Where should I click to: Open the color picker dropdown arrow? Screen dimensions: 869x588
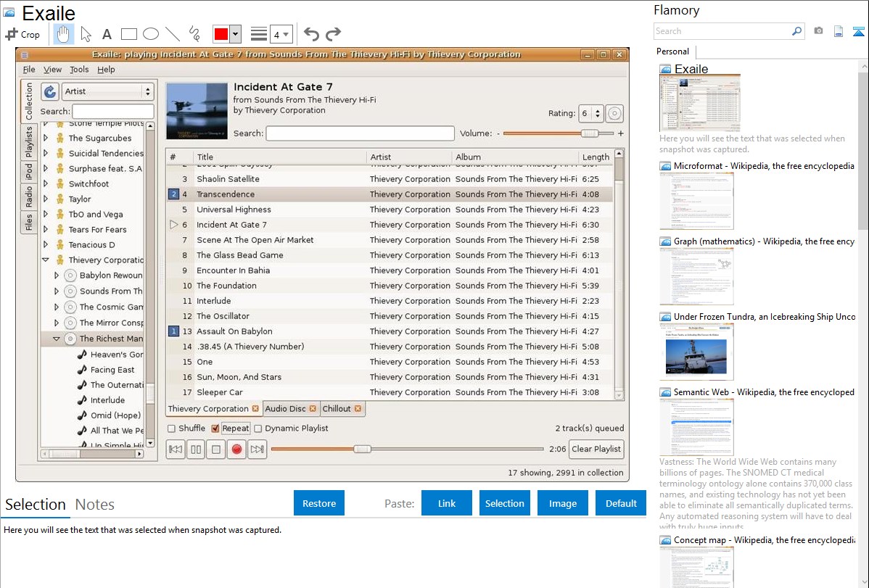pyautogui.click(x=236, y=34)
